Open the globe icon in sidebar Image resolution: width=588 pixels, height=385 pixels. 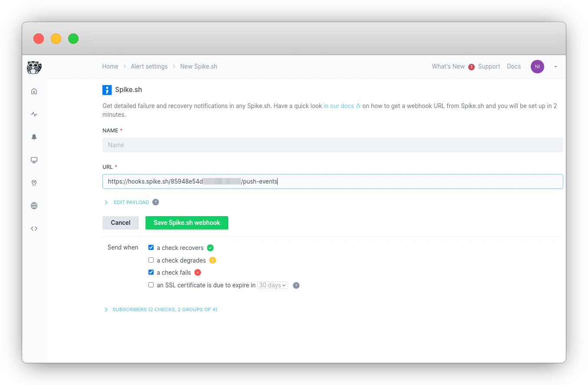[x=34, y=206]
